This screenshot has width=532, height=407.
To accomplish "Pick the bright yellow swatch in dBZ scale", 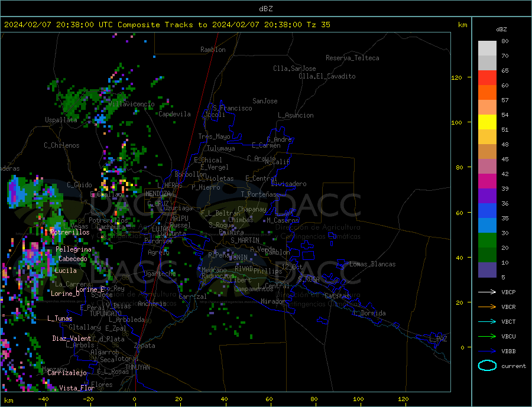I will click(487, 122).
